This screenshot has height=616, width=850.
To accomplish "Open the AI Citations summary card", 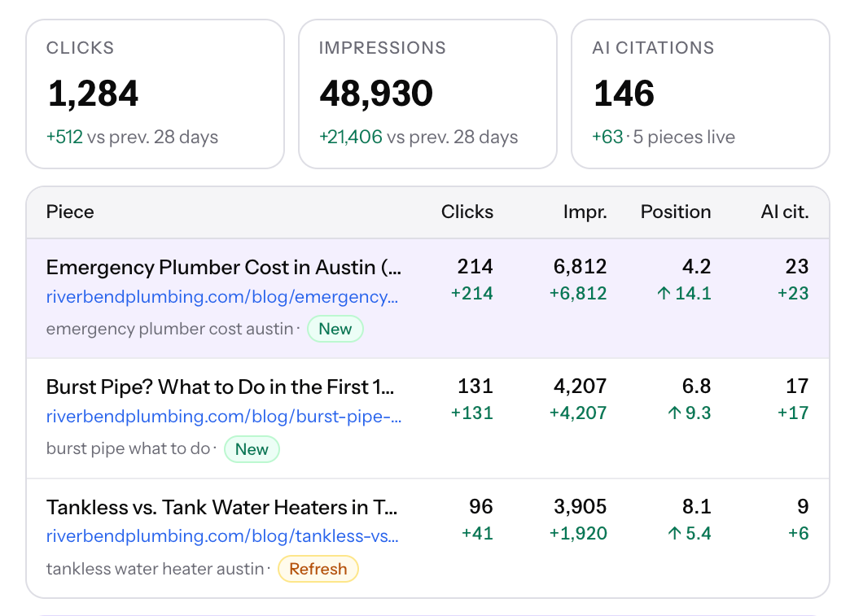I will click(x=700, y=94).
